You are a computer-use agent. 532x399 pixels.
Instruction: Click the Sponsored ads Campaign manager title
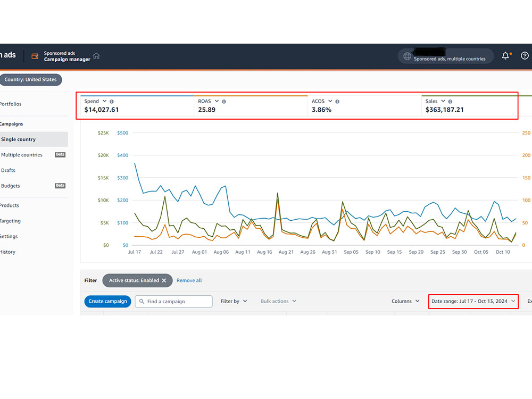click(67, 56)
